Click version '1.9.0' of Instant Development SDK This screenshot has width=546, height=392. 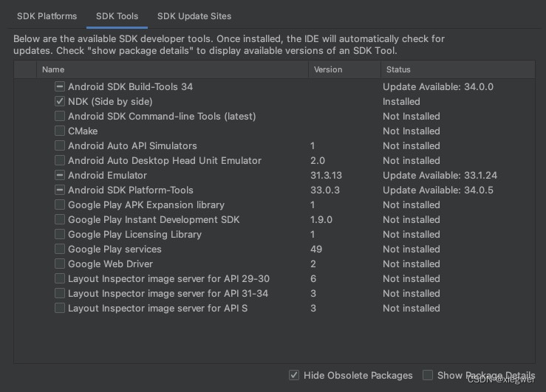coord(321,219)
